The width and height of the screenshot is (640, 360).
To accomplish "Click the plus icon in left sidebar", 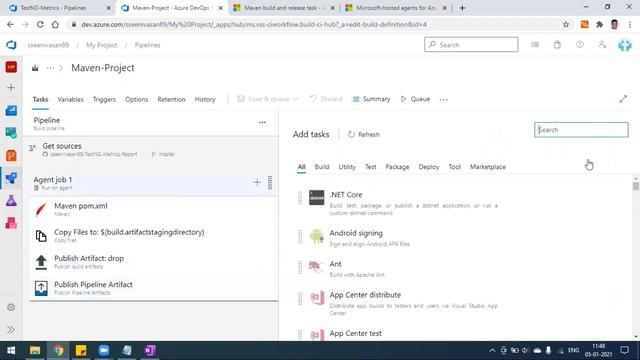I will pos(11,88).
